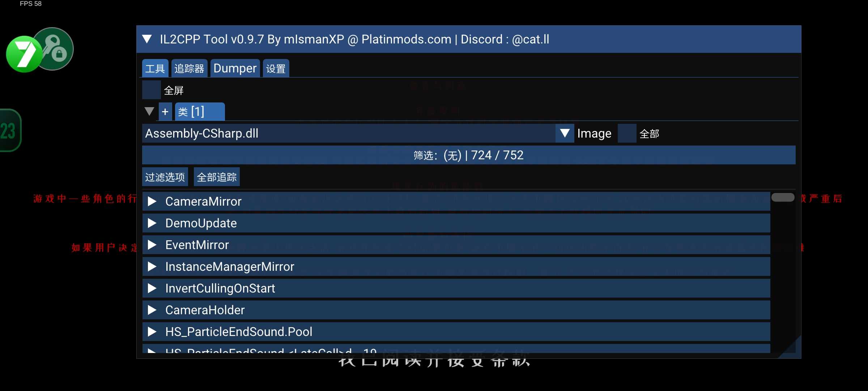
Task: Click the green 7 floating app icon
Action: click(24, 54)
